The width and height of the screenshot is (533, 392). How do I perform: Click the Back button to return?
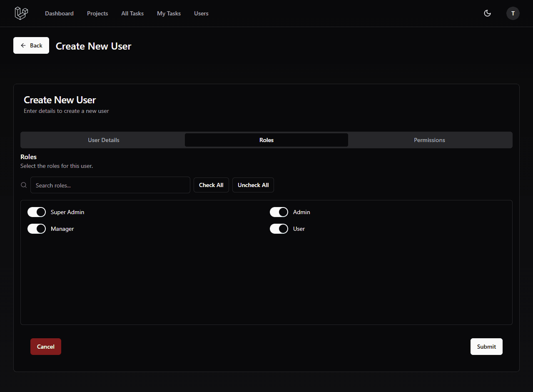pos(31,45)
